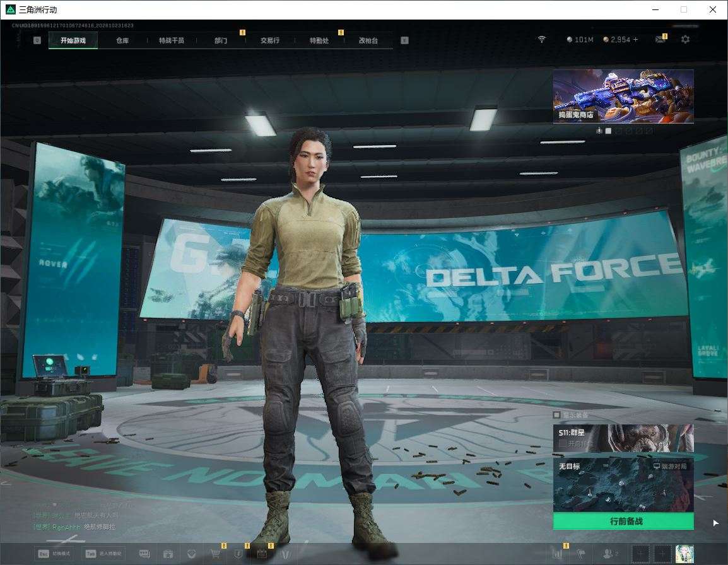Open the winged emblem icon in bottom bar
This screenshot has height=565, width=728.
tap(285, 554)
